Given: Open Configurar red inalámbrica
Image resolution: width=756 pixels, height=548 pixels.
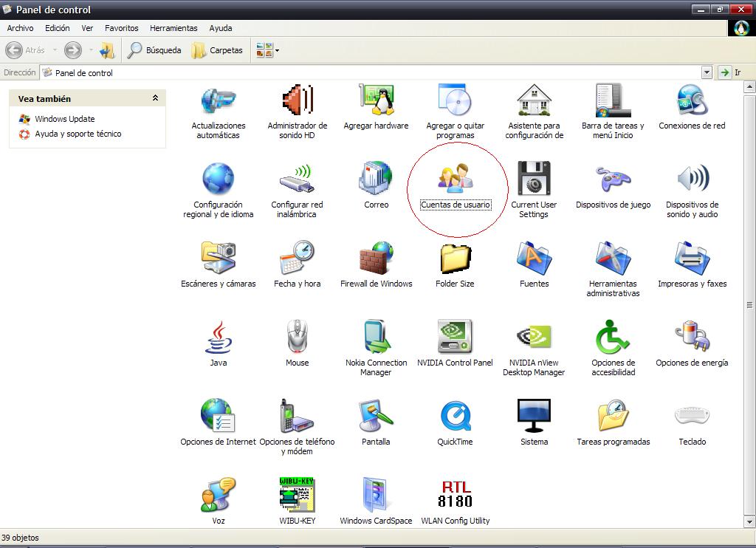Looking at the screenshot, I should coord(297,179).
